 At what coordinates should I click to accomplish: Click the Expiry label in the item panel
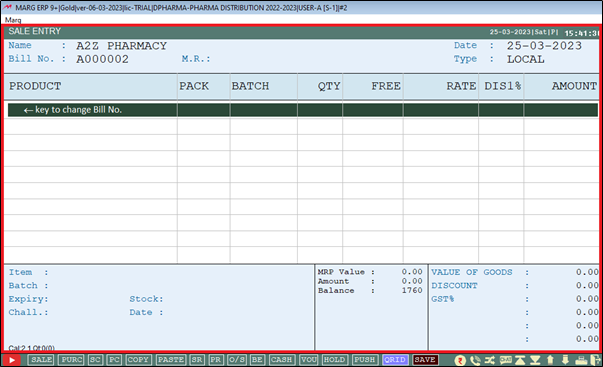click(28, 299)
